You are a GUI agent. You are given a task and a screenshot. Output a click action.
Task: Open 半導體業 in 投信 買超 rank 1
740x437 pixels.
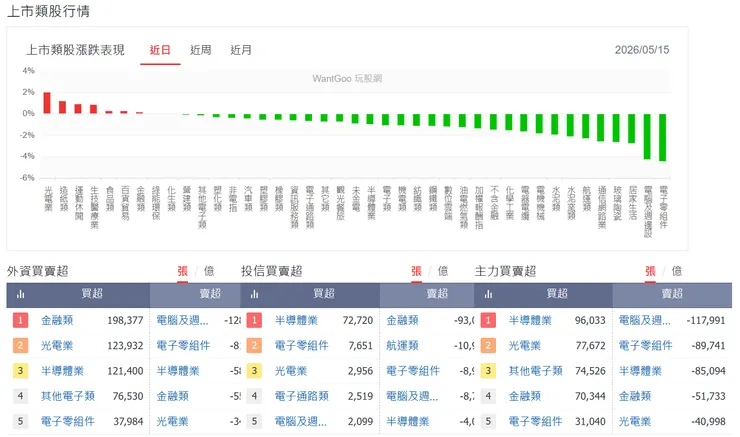[x=296, y=320]
